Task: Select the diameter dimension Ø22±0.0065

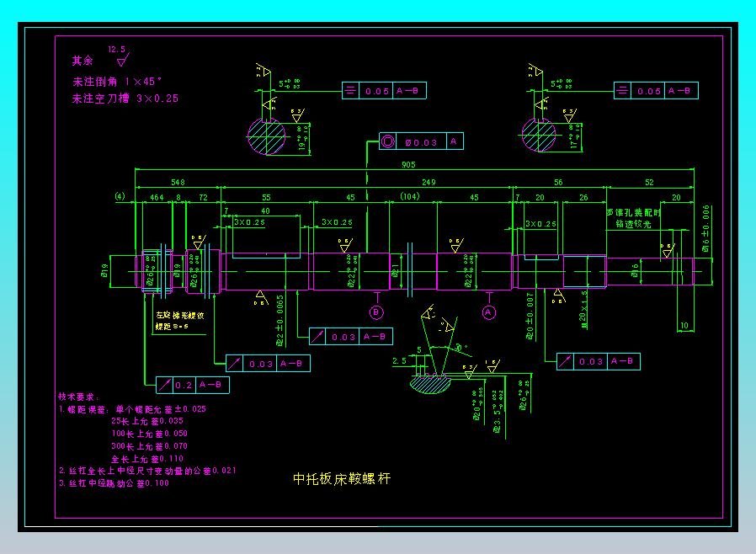Action: (280, 321)
